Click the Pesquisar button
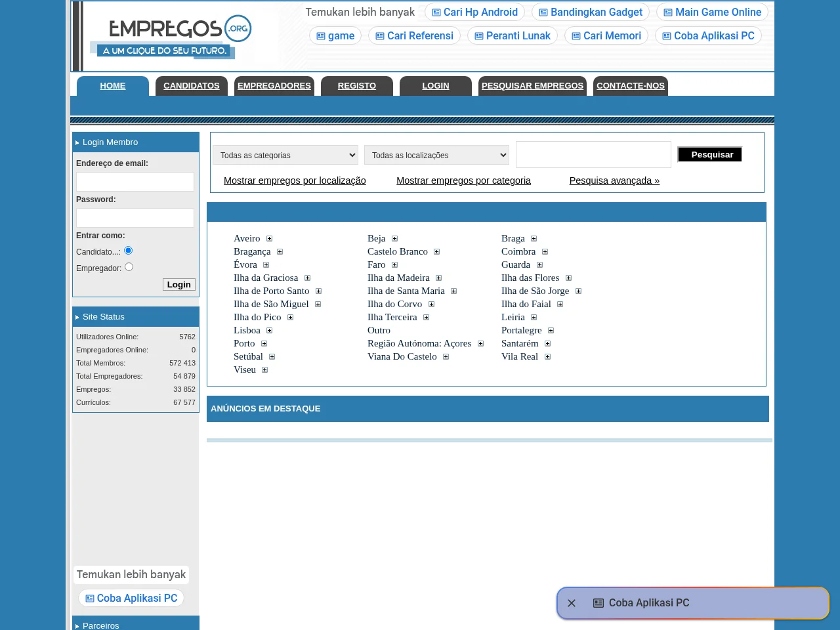The width and height of the screenshot is (840, 630). coord(710,154)
